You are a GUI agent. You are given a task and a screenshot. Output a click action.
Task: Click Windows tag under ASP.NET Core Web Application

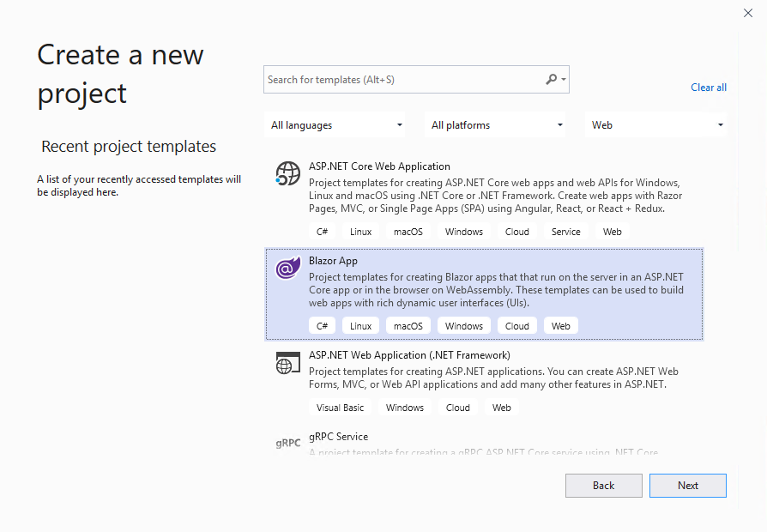(x=464, y=232)
